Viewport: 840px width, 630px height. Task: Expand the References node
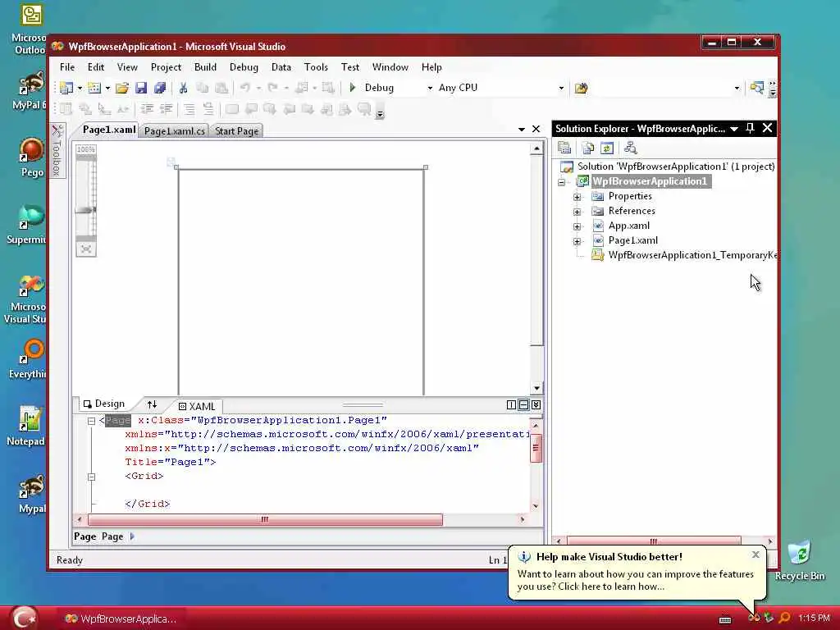pos(577,212)
